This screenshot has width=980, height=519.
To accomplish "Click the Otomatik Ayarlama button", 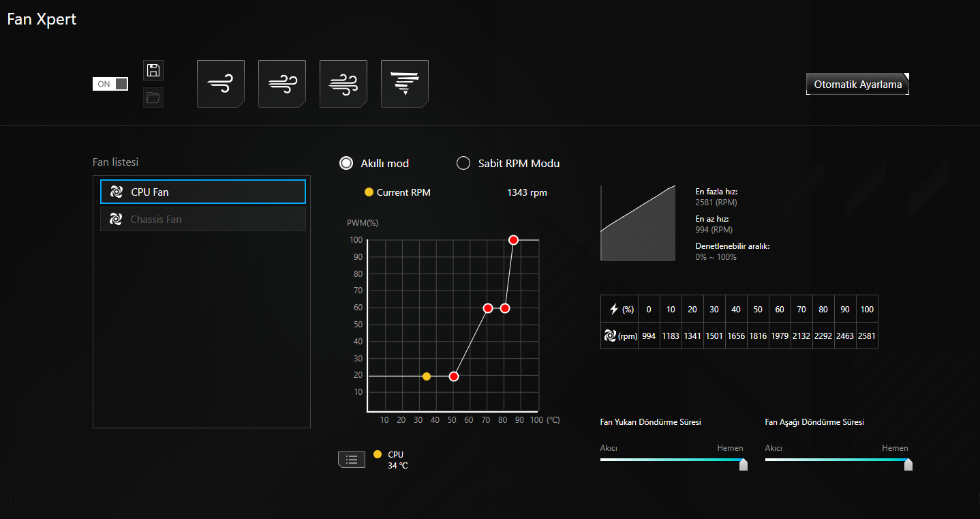I will coord(858,85).
